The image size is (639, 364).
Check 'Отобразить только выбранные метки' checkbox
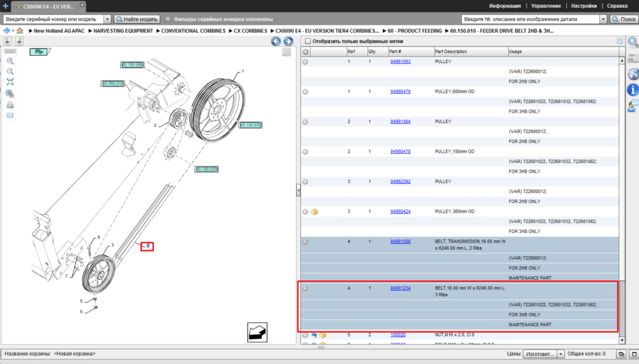[308, 41]
